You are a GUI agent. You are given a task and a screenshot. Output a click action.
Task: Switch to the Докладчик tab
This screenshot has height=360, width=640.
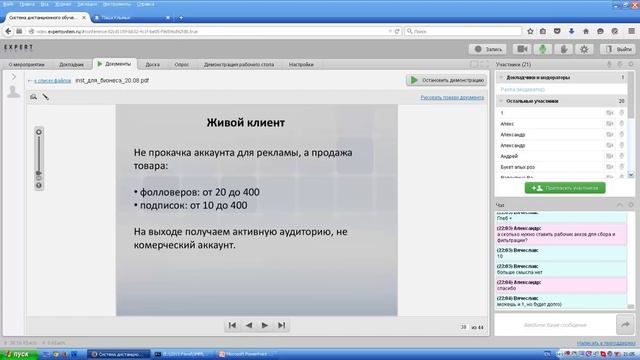(71, 64)
